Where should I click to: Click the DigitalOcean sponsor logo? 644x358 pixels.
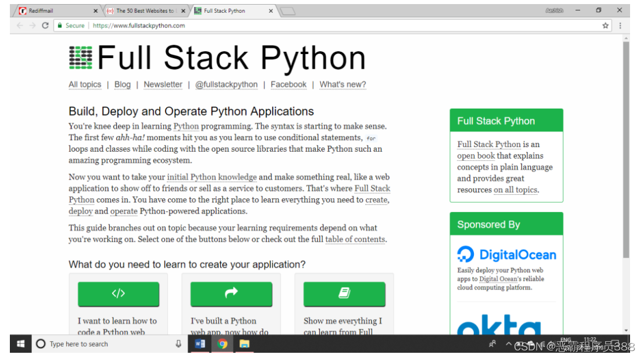(506, 255)
